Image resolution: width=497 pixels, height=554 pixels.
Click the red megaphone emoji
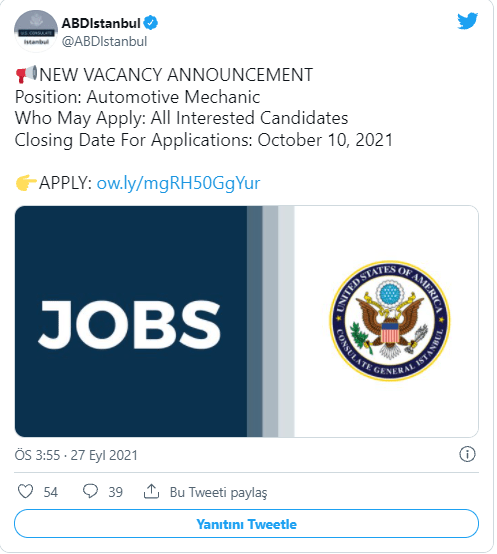(x=26, y=74)
